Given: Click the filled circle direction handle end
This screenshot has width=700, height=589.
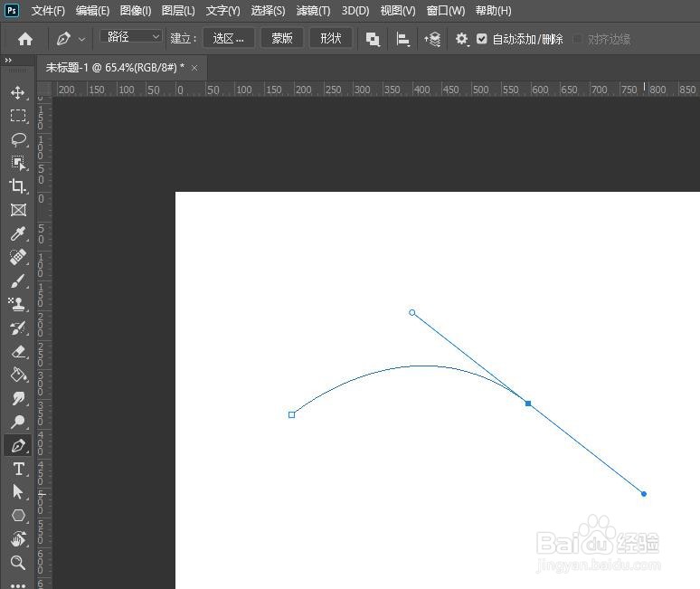Looking at the screenshot, I should pyautogui.click(x=644, y=494).
